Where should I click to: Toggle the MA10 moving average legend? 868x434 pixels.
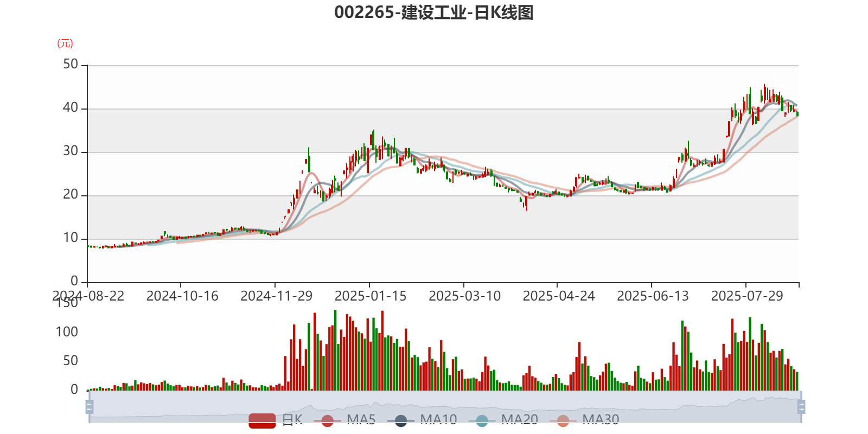[422, 420]
